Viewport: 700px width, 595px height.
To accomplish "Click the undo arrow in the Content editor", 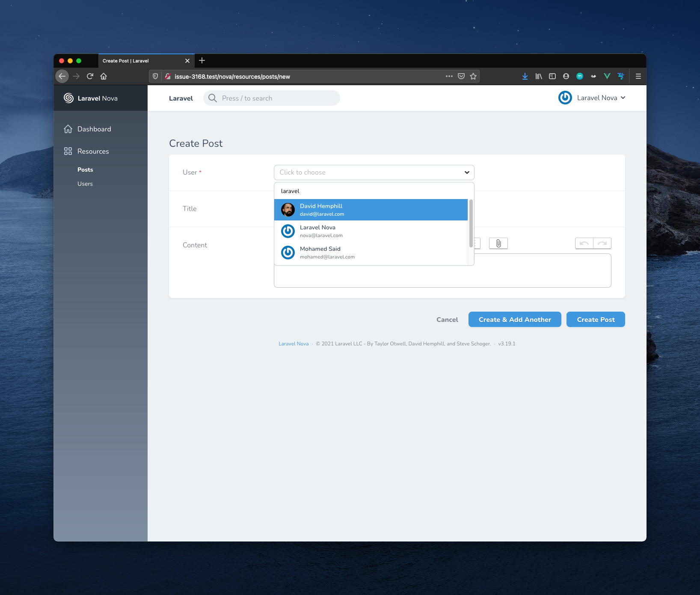I will point(584,243).
